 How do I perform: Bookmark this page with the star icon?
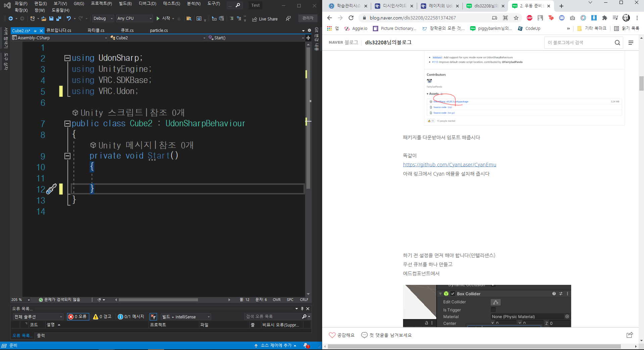(x=516, y=18)
